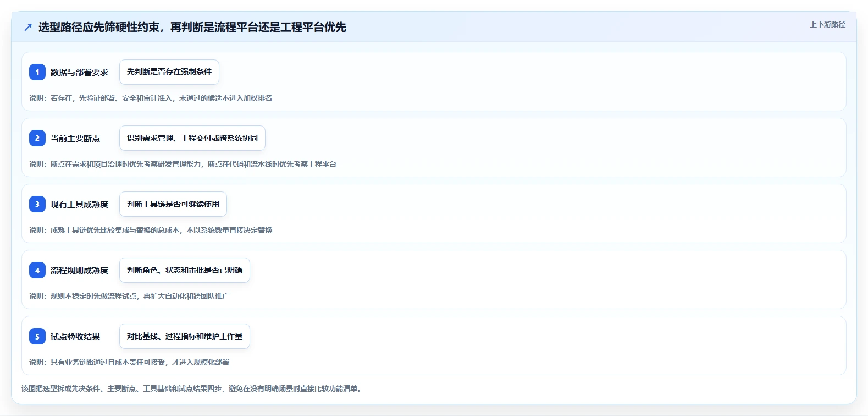Viewport: 868px width, 416px height.
Task: Click the 流程规则成熟度 step label
Action: 79,270
